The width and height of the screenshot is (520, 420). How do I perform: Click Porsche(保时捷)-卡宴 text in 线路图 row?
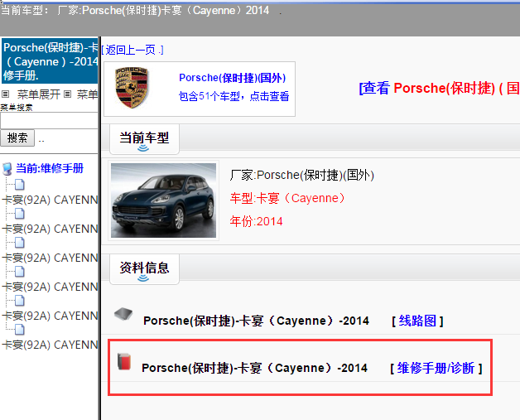tap(256, 321)
